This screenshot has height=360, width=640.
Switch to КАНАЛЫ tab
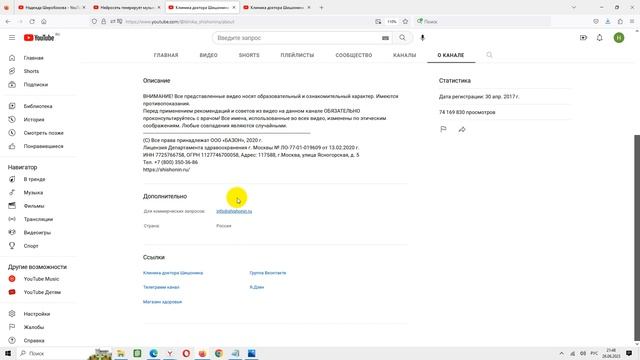pyautogui.click(x=404, y=55)
